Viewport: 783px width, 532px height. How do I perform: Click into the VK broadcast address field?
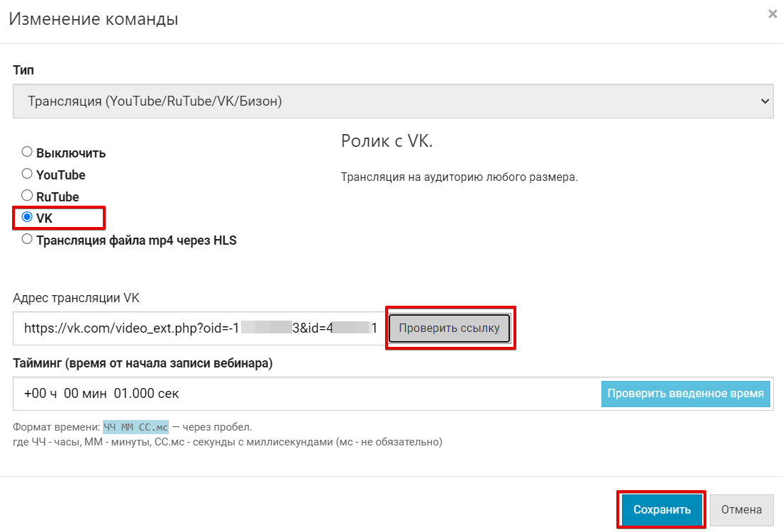tap(199, 328)
